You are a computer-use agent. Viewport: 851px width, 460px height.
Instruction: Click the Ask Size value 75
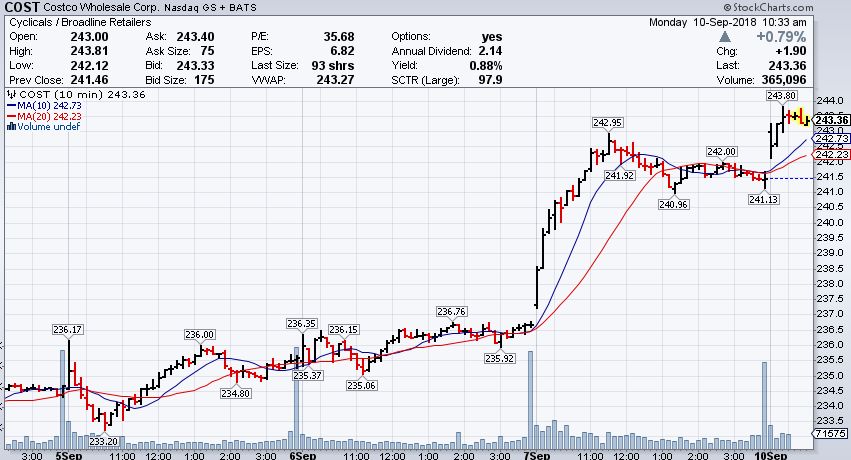(x=207, y=51)
